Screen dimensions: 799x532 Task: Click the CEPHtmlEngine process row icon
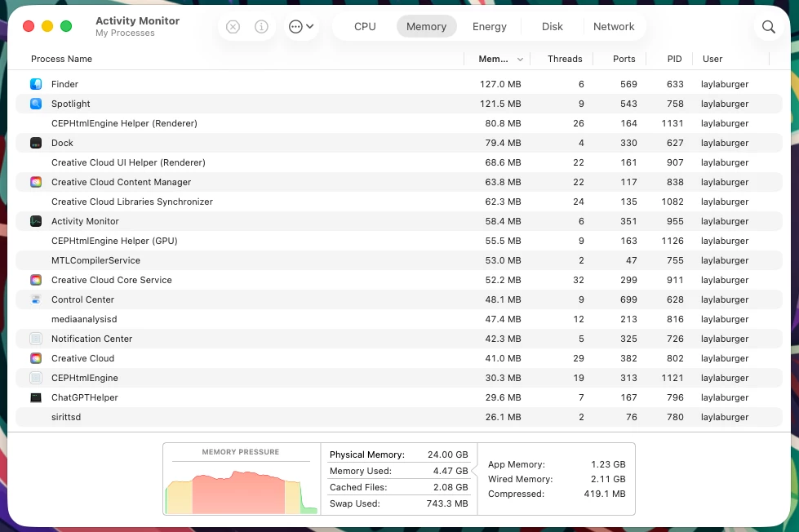click(36, 378)
